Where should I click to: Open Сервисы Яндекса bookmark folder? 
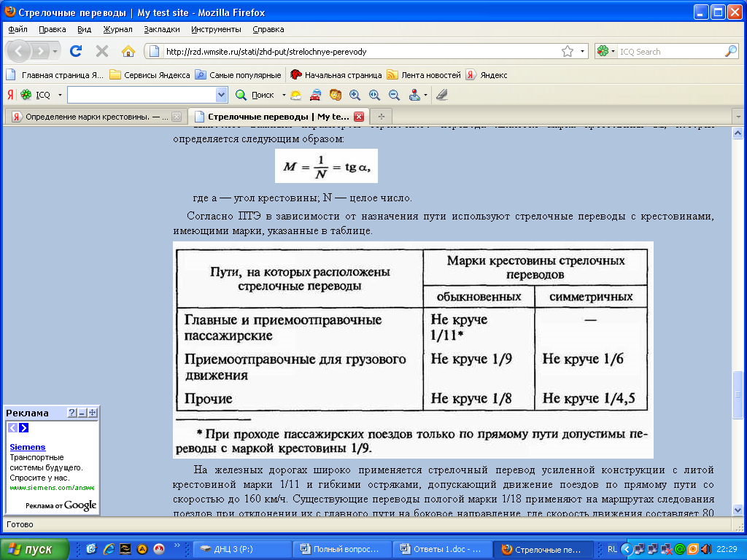[150, 75]
